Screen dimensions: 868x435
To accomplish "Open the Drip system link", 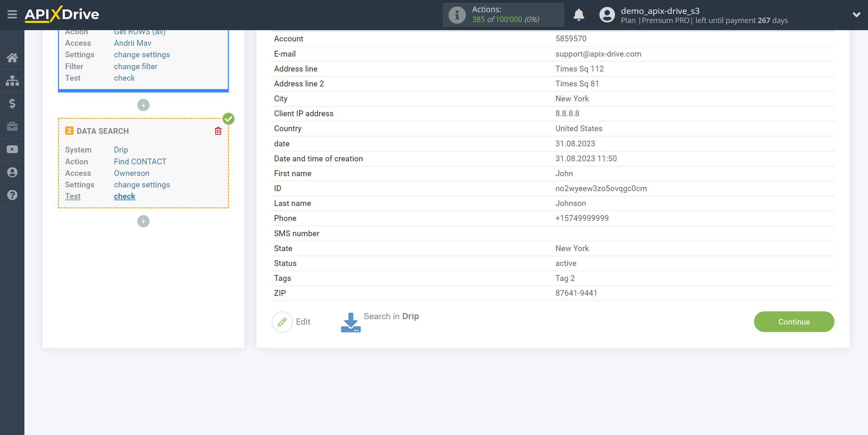I will [121, 150].
